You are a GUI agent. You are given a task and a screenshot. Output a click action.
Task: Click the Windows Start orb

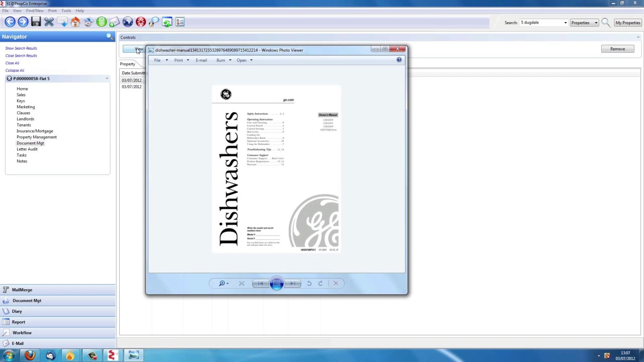pos(9,356)
